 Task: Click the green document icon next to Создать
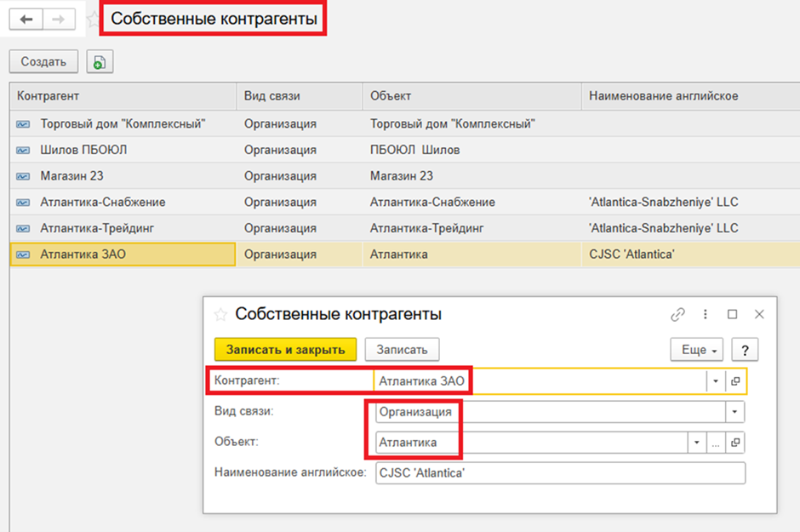pyautogui.click(x=100, y=62)
